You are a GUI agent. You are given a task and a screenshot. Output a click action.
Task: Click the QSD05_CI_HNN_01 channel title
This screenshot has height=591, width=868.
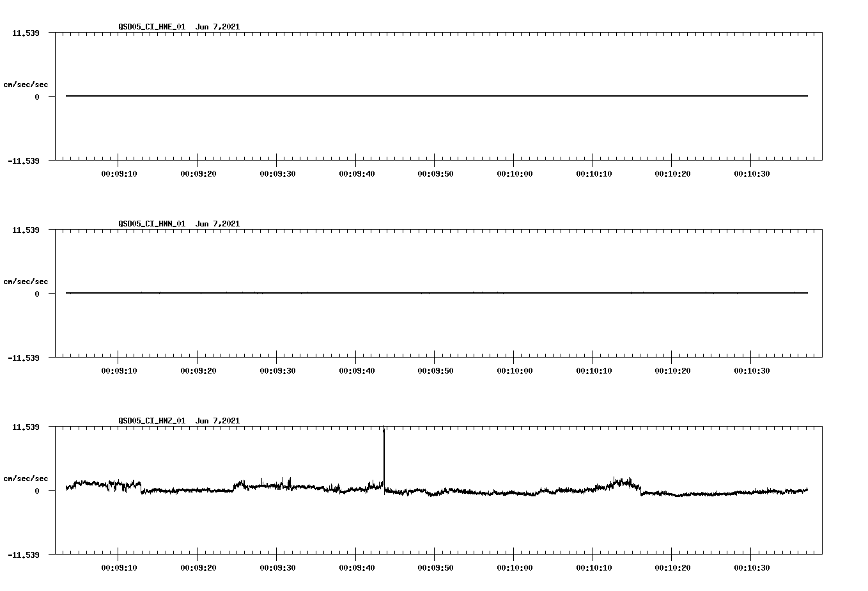coord(152,224)
